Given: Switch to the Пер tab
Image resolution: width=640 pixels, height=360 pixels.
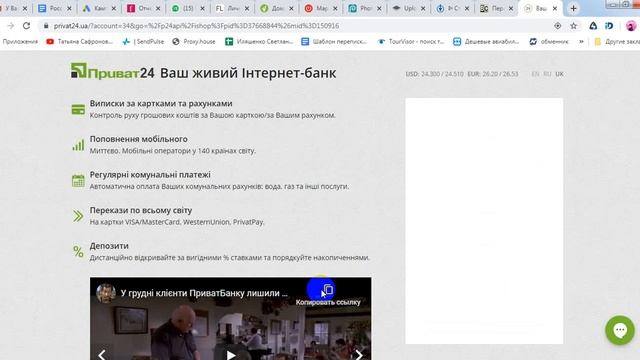Looking at the screenshot, I should coord(497,8).
